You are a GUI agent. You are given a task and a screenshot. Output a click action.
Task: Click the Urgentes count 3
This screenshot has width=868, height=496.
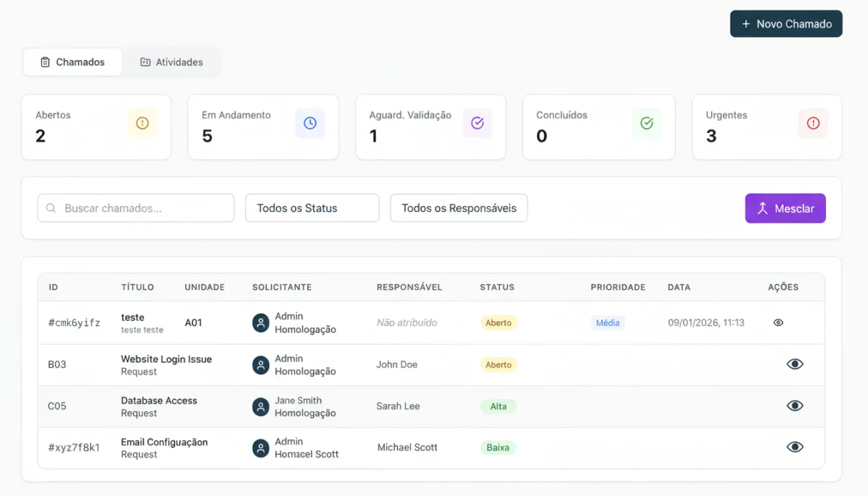(x=711, y=136)
